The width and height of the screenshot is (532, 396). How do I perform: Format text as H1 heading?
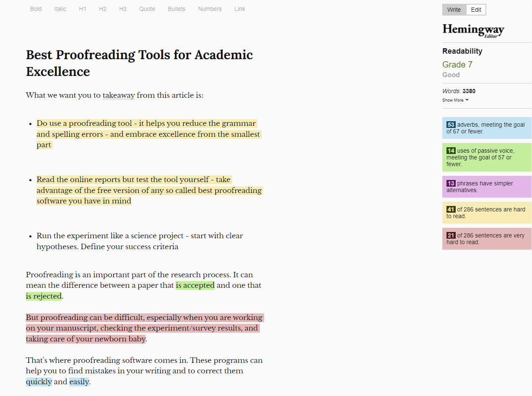(82, 9)
